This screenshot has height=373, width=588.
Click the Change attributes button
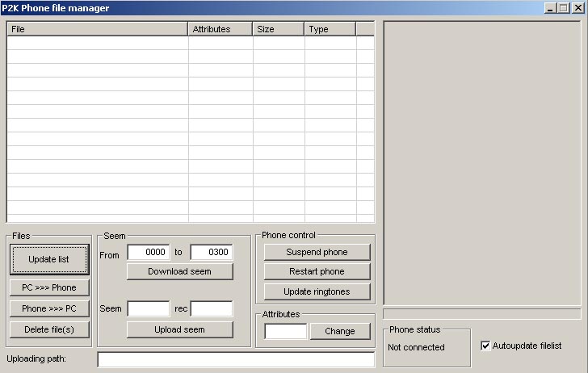point(339,331)
